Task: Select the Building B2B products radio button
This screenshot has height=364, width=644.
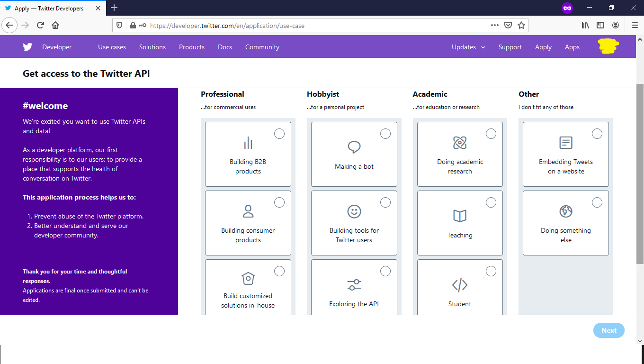Action: (279, 134)
